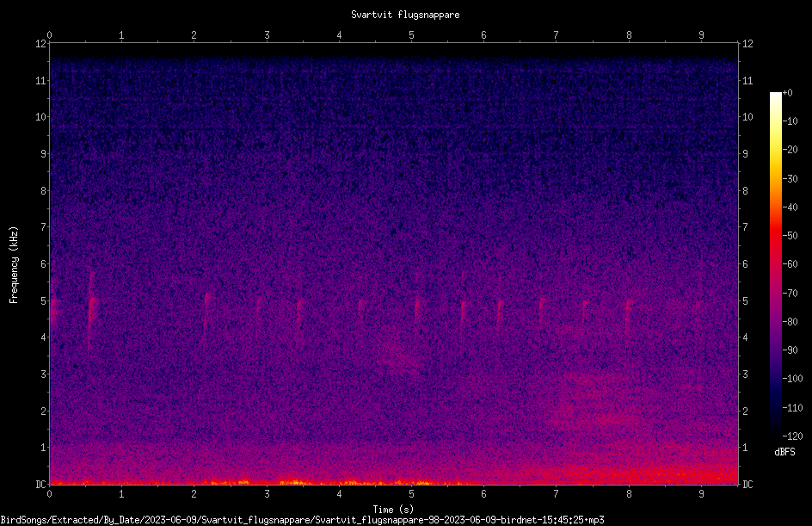The width and height of the screenshot is (812, 526).
Task: Click the bright call burst near 0.6 s
Action: [92, 308]
